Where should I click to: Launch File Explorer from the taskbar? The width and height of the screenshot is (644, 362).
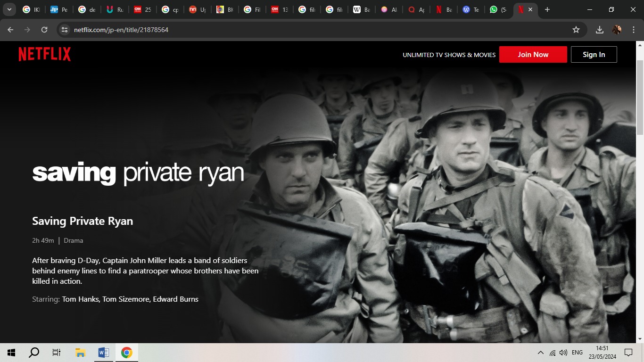(x=80, y=353)
